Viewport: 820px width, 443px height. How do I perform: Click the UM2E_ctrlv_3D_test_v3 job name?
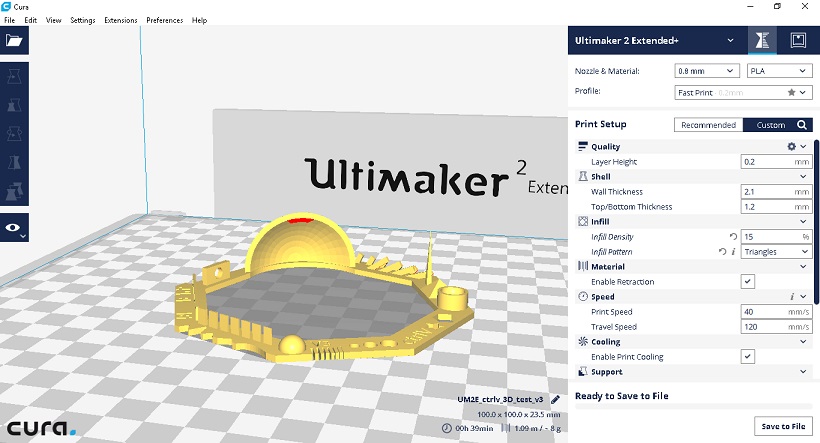(500, 400)
